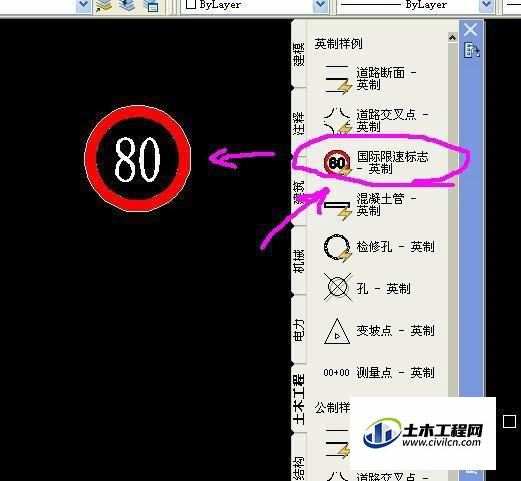Select the 检修孔 - 英制 manhole icon
The height and width of the screenshot is (481, 521).
(337, 247)
